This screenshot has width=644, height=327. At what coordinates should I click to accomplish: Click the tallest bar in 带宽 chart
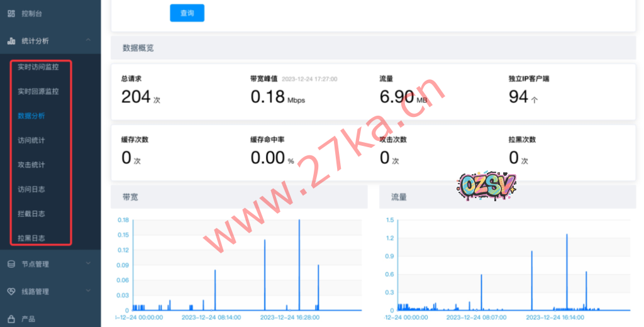click(x=299, y=264)
